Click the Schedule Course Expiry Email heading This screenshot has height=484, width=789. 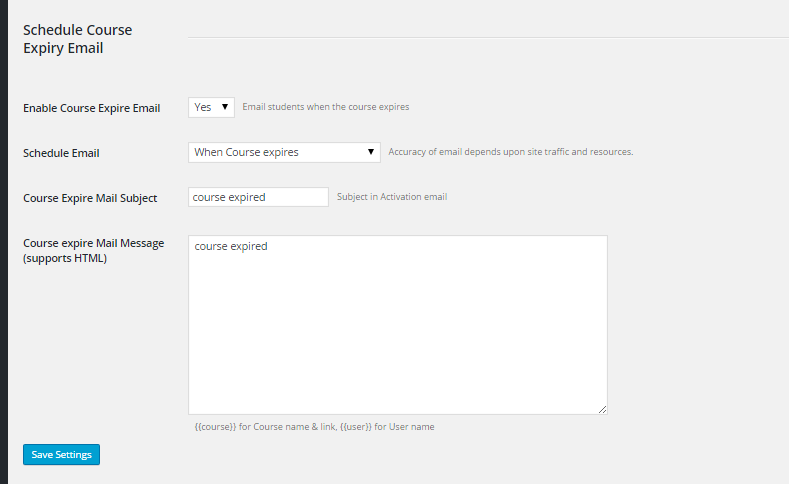point(77,39)
